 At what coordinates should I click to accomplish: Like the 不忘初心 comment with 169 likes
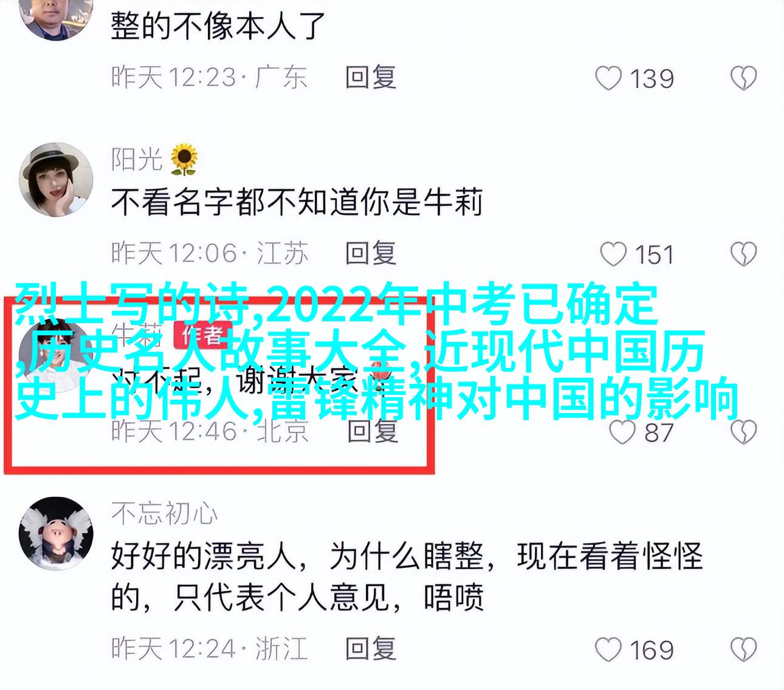point(608,649)
